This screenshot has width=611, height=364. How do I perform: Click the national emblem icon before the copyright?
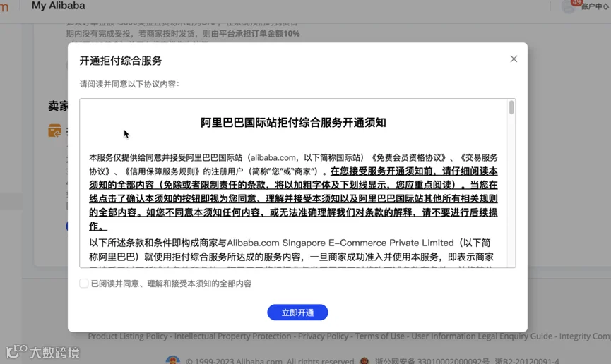pos(172,360)
